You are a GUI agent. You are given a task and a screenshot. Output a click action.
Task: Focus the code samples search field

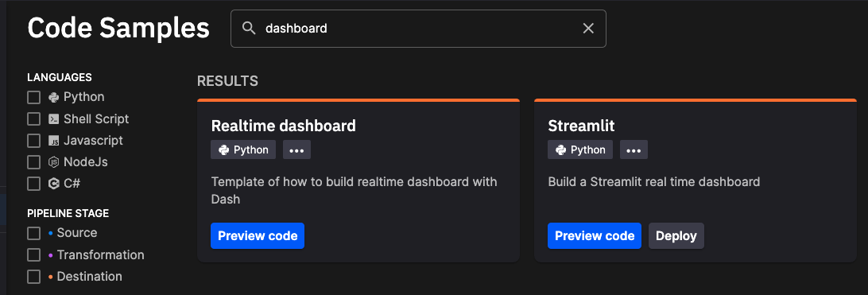point(418,28)
